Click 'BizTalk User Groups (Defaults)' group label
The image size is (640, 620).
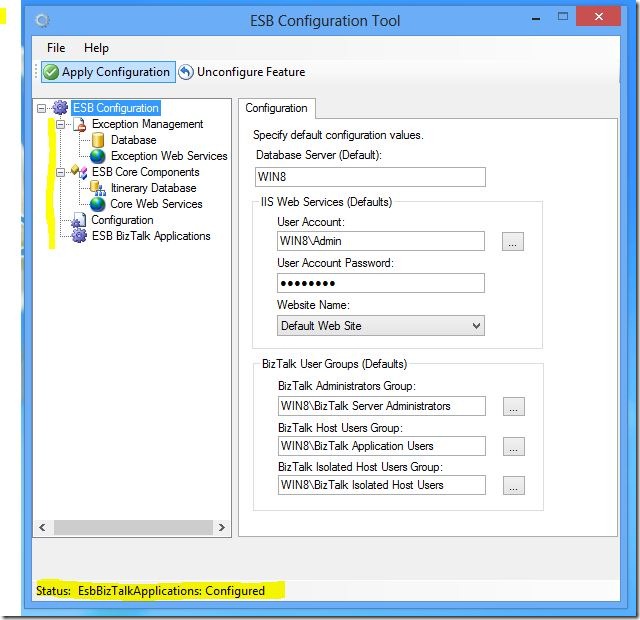pos(334,364)
